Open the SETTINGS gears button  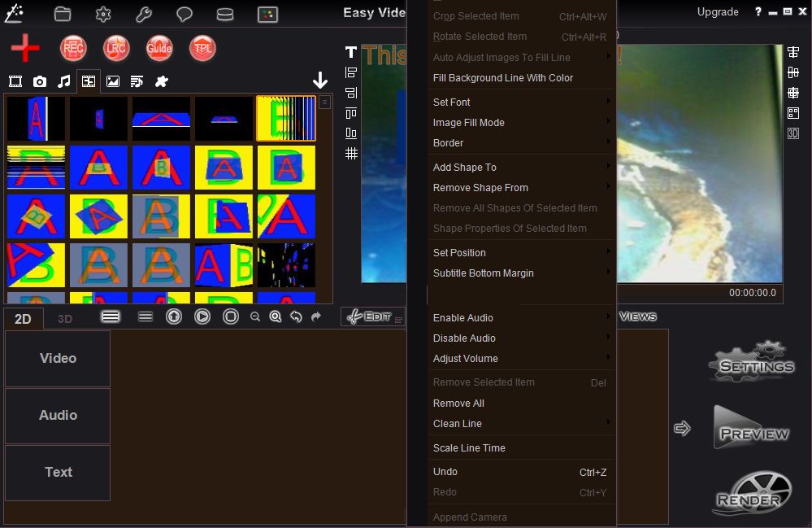(x=753, y=362)
